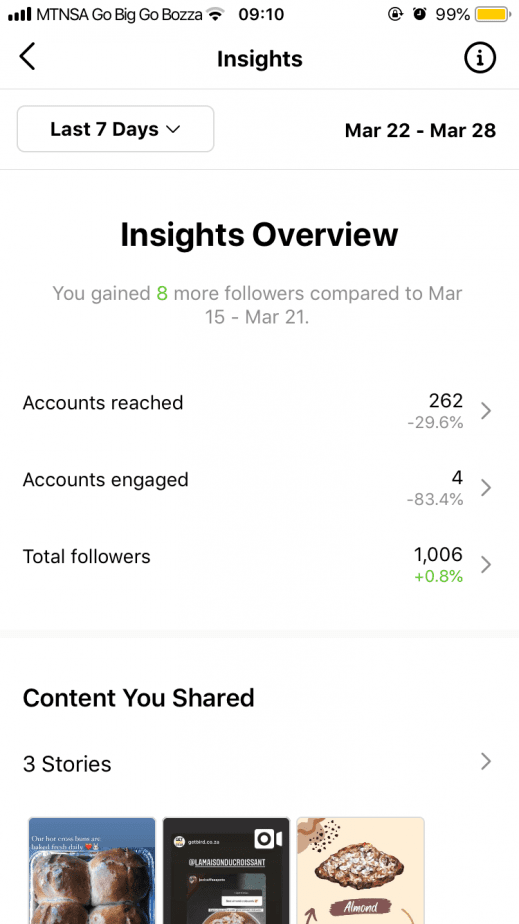The image size is (519, 924).
Task: Open the Almond croissant story thumbnail
Action: [361, 870]
